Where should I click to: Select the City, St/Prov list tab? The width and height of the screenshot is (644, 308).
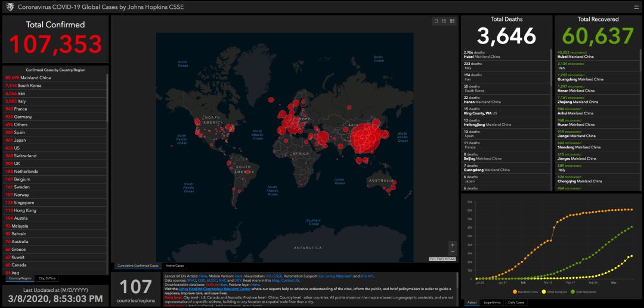[47, 278]
